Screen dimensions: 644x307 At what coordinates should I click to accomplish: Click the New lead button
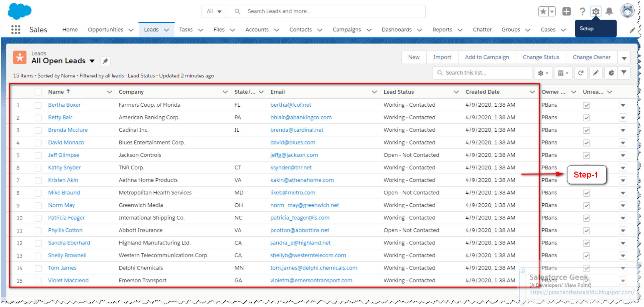tap(414, 57)
